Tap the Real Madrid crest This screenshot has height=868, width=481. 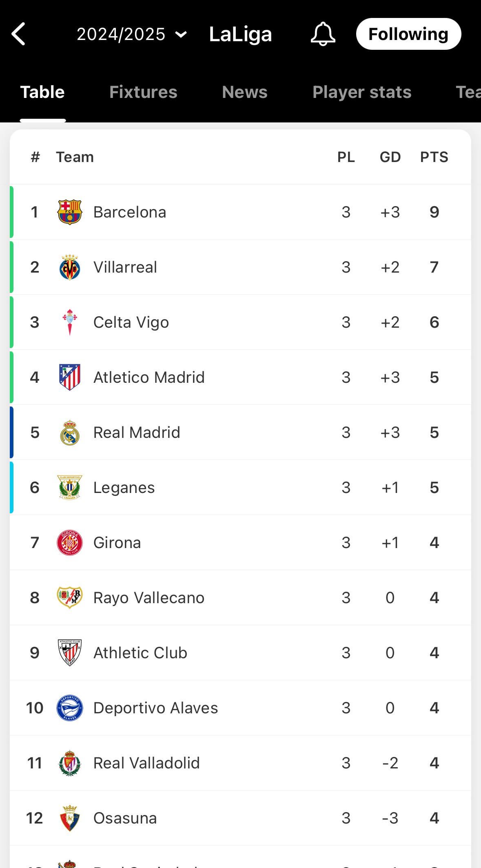point(70,433)
